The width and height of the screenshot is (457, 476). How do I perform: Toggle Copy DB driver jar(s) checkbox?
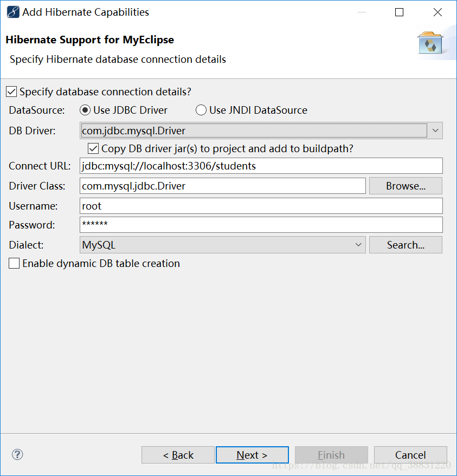93,148
